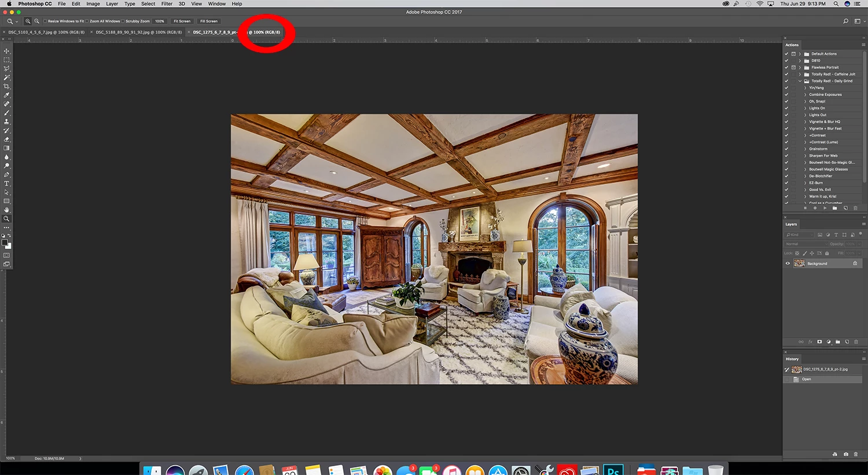Expand the Flawless Portrait set
The image size is (868, 475).
(x=800, y=67)
